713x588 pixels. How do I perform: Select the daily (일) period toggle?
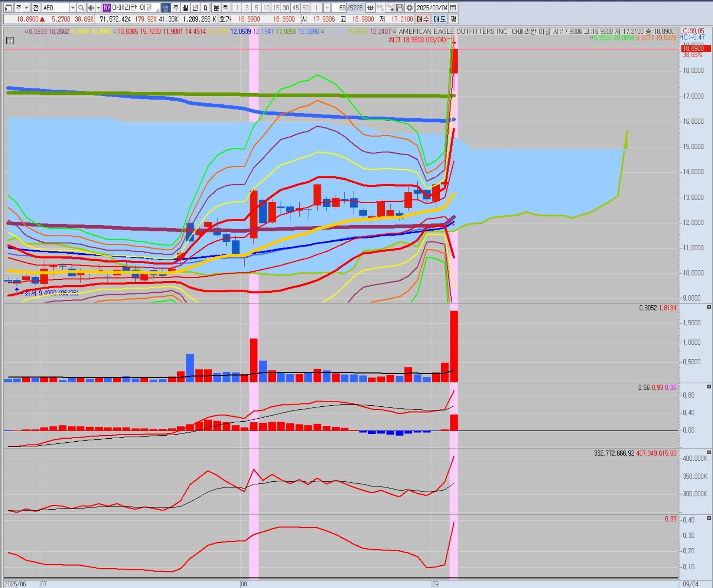(166, 7)
